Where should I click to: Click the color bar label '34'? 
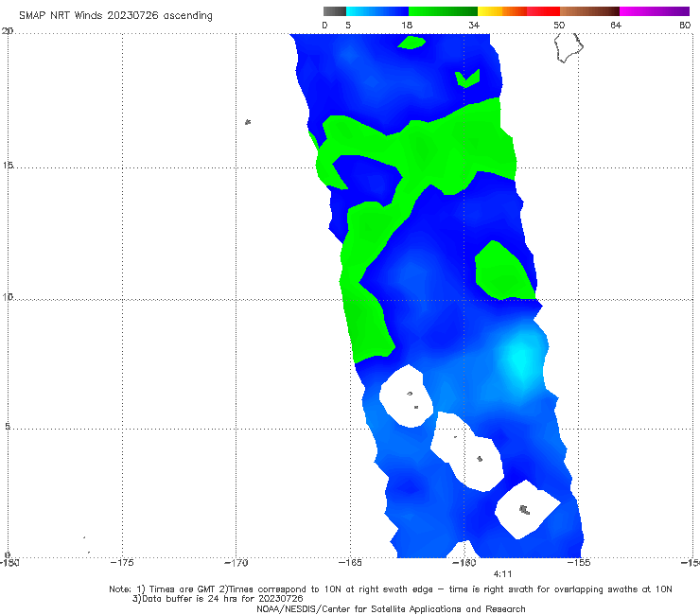[474, 25]
